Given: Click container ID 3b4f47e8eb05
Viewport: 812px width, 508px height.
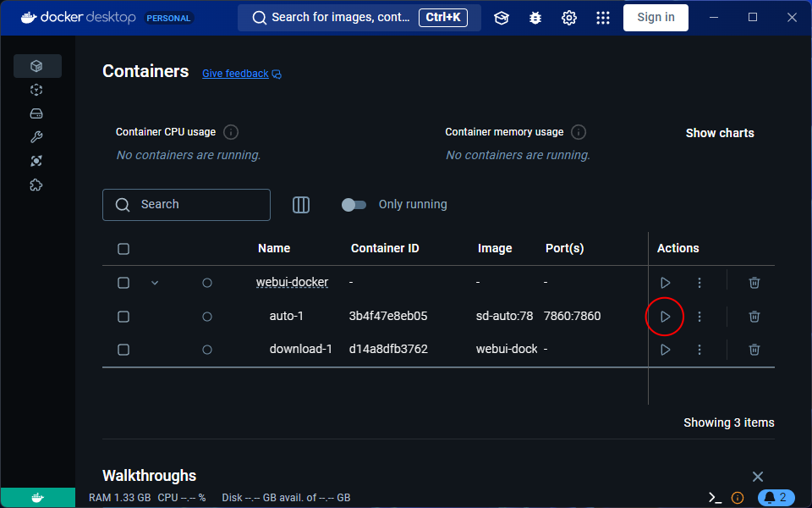Looking at the screenshot, I should [388, 316].
